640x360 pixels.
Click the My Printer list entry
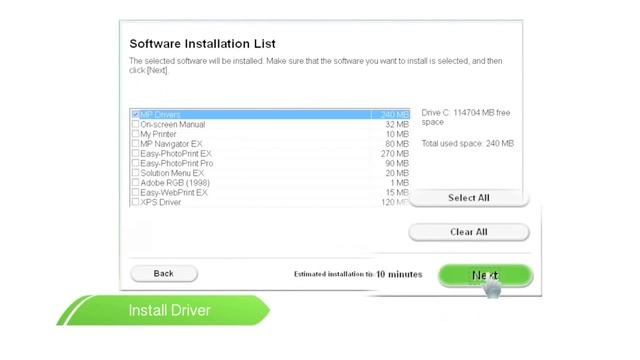(158, 134)
